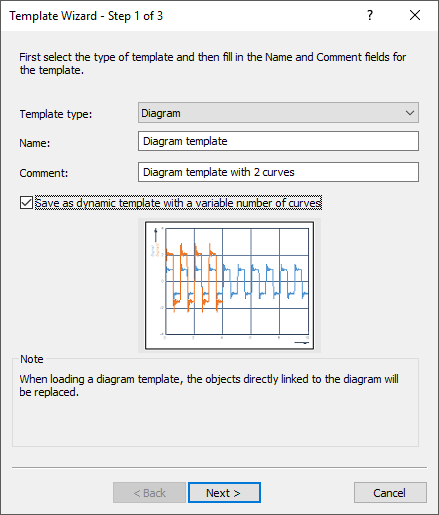Toggle via 'Save as dynamic template' label text
Screen dimensions: 439x515
178,203
